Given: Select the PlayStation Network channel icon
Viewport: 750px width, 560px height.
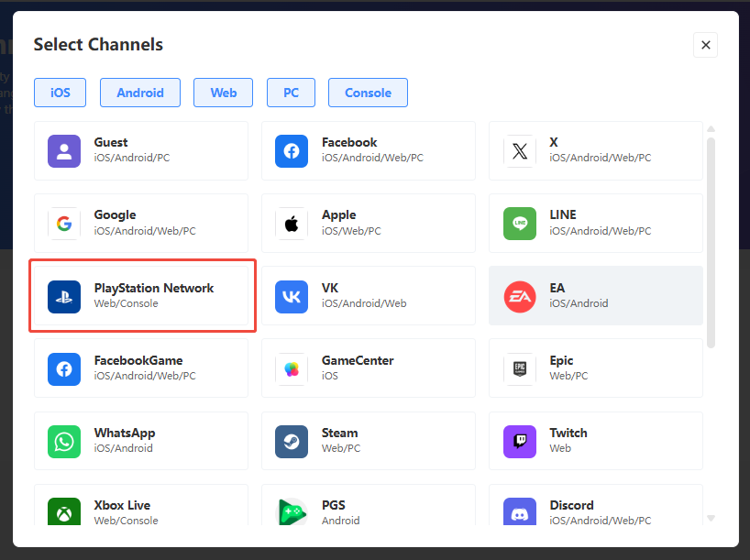Looking at the screenshot, I should (x=63, y=296).
